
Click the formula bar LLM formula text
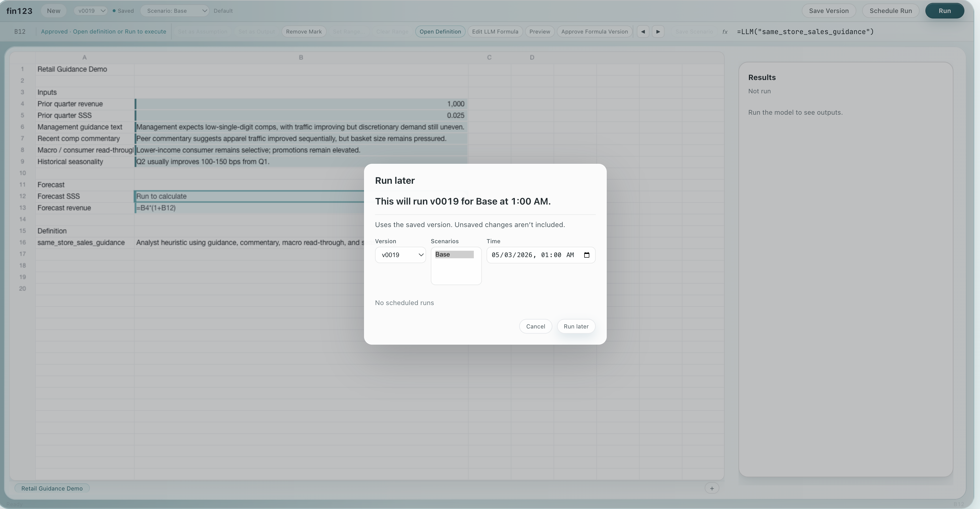pos(805,32)
